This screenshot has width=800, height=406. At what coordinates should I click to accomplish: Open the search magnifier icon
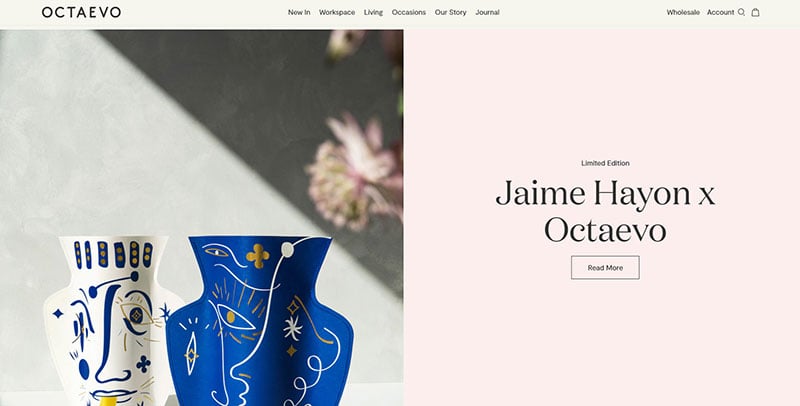coord(741,12)
